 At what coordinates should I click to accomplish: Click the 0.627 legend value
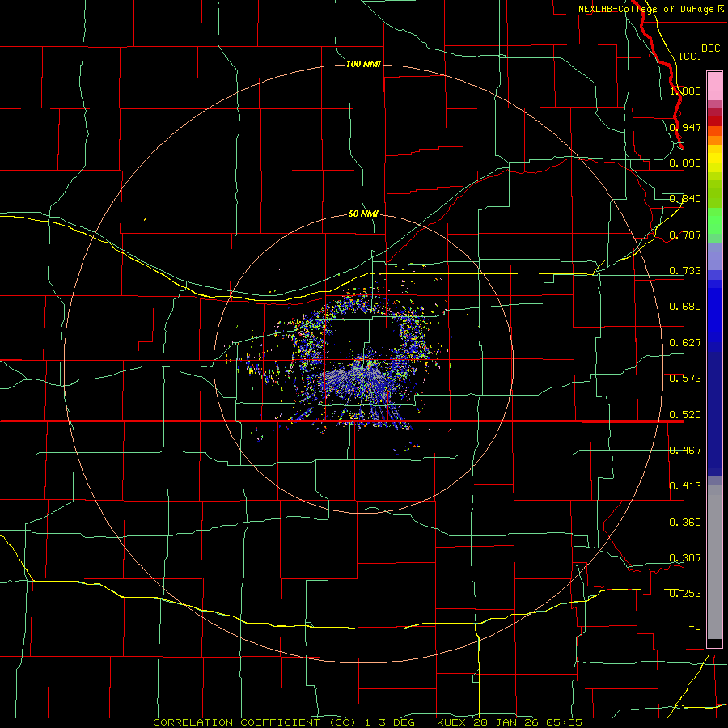pyautogui.click(x=685, y=343)
